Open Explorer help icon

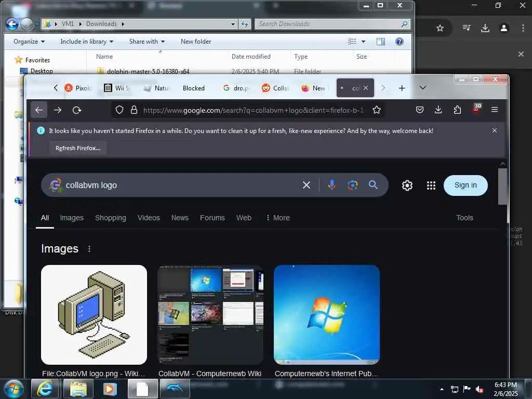click(400, 42)
